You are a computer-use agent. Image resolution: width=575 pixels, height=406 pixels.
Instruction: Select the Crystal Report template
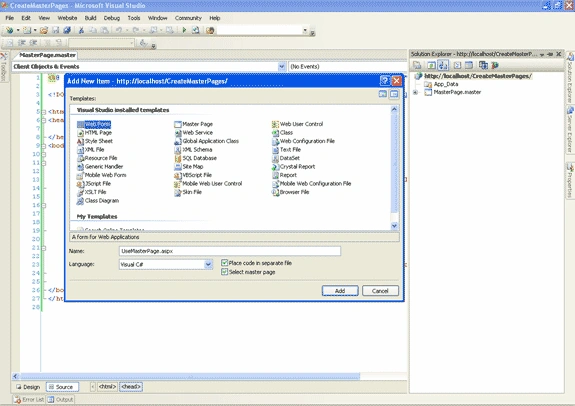[293, 167]
